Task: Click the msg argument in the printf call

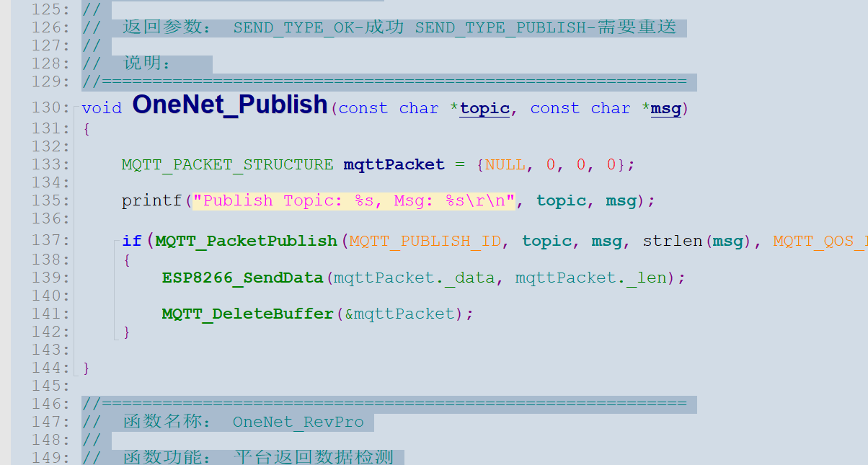Action: [621, 200]
